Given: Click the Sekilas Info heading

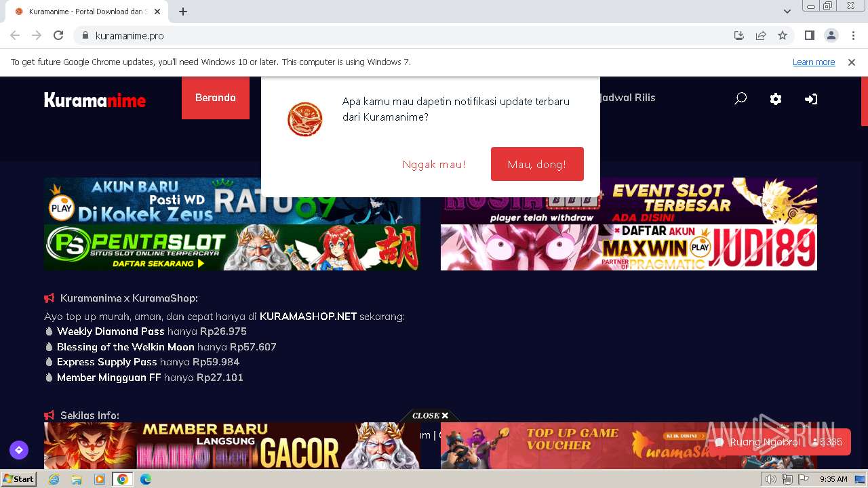Looking at the screenshot, I should (x=90, y=415).
